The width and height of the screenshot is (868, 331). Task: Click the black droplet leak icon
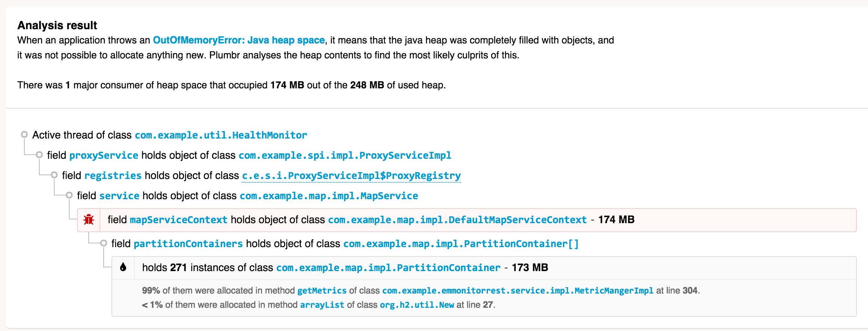(123, 267)
